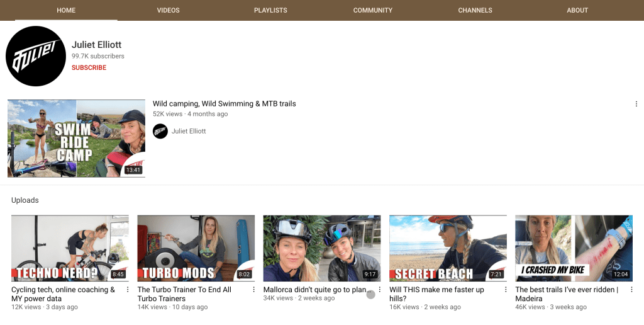Open options menu for featured Wild camping video

[636, 104]
